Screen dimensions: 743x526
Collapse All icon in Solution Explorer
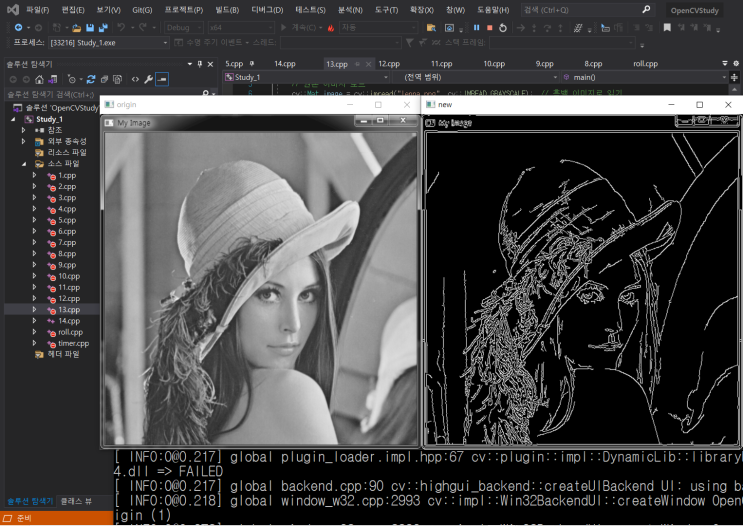coord(104,79)
